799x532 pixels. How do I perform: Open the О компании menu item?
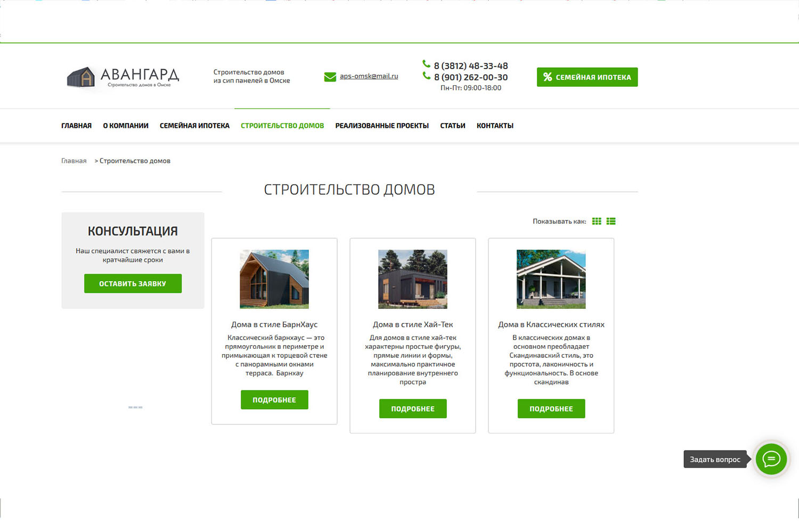coord(126,126)
